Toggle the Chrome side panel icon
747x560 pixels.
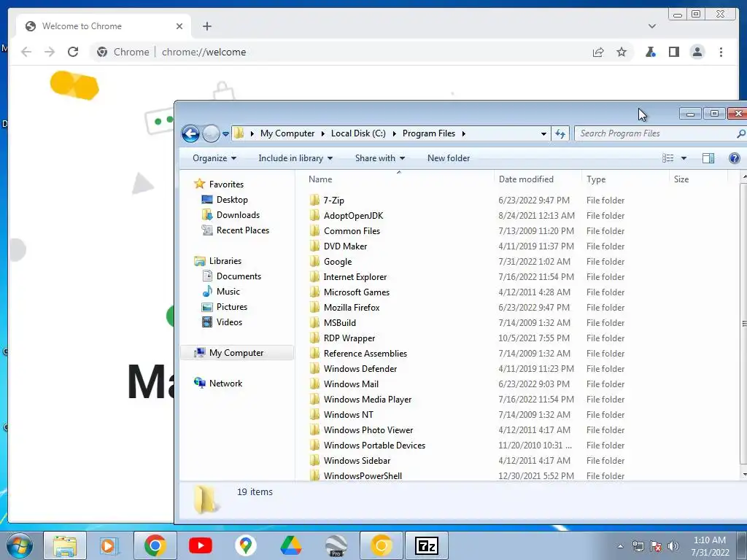(x=673, y=52)
